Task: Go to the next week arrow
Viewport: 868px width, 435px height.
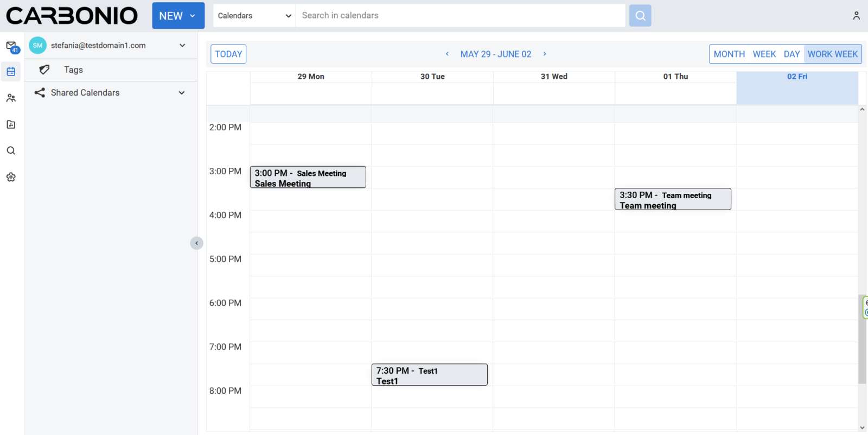Action: tap(545, 54)
